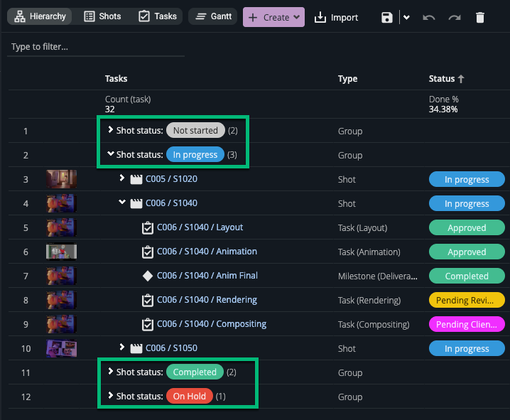The height and width of the screenshot is (420, 510).
Task: Collapse the In progress shot status group
Action: [x=111, y=155]
